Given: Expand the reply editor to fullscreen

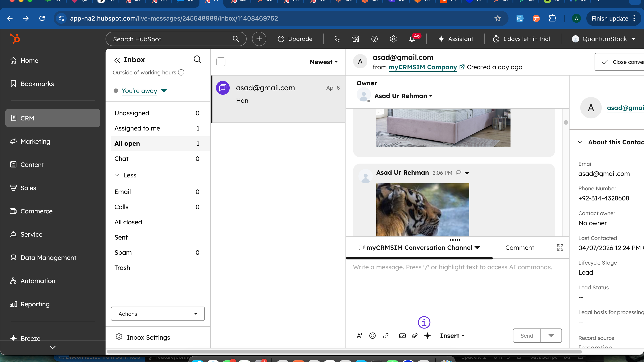Looking at the screenshot, I should [560, 248].
